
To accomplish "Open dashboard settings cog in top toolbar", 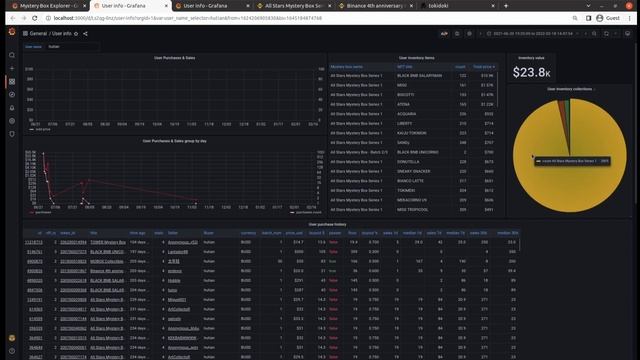I will [469, 33].
